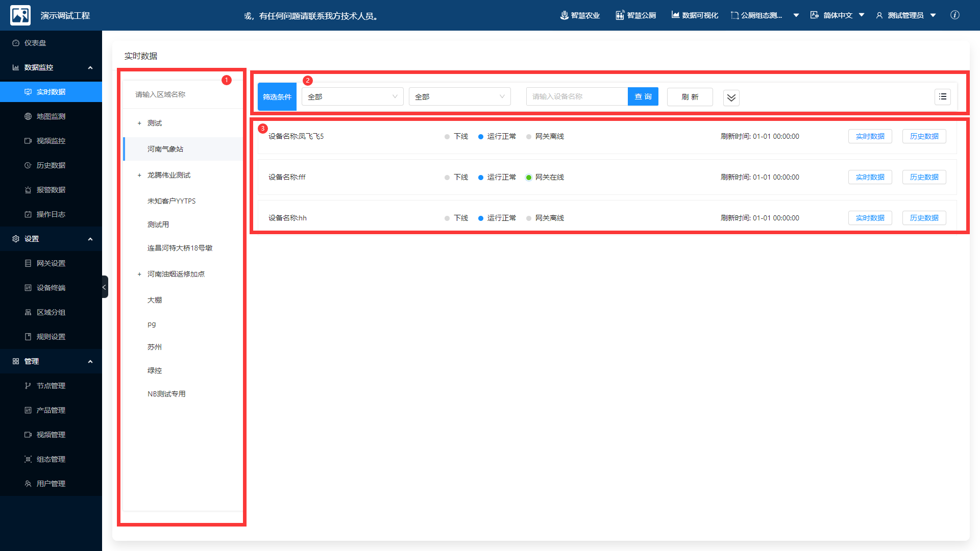This screenshot has width=980, height=551.
Task: Go to 地图监测 in sidebar
Action: tap(51, 116)
